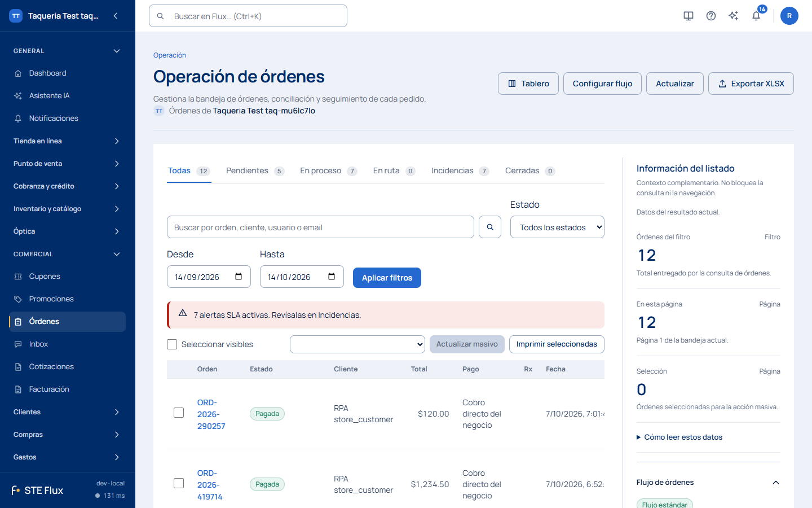
Task: Expand Cobranza y crédito menu
Action: 68,186
